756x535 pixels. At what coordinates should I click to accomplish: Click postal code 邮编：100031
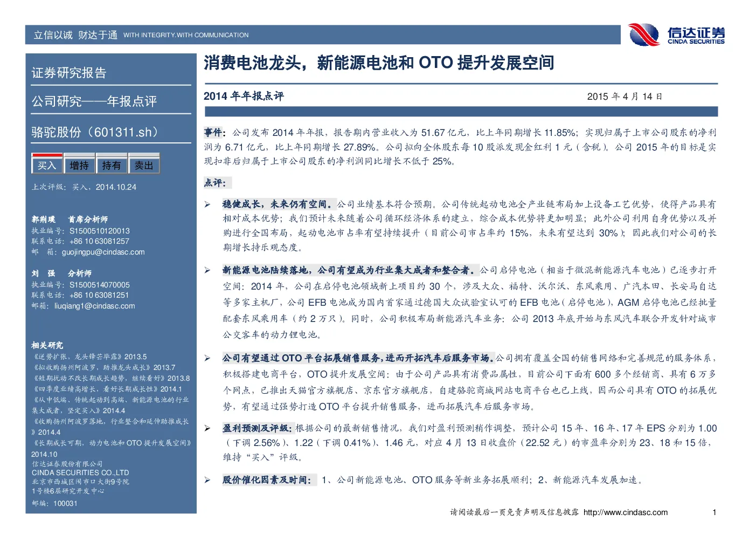tap(54, 503)
